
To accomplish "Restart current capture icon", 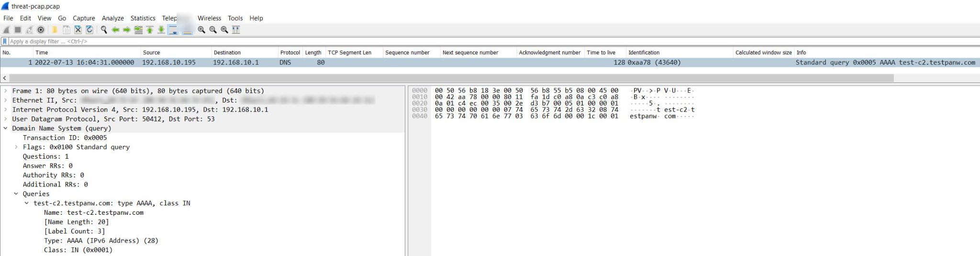I will pyautogui.click(x=29, y=30).
